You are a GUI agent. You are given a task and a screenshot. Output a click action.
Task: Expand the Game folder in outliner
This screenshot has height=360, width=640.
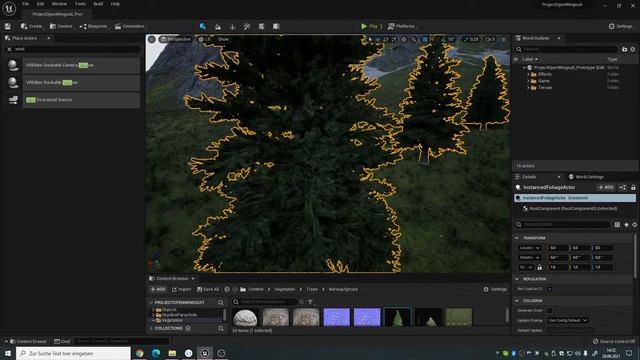[528, 81]
